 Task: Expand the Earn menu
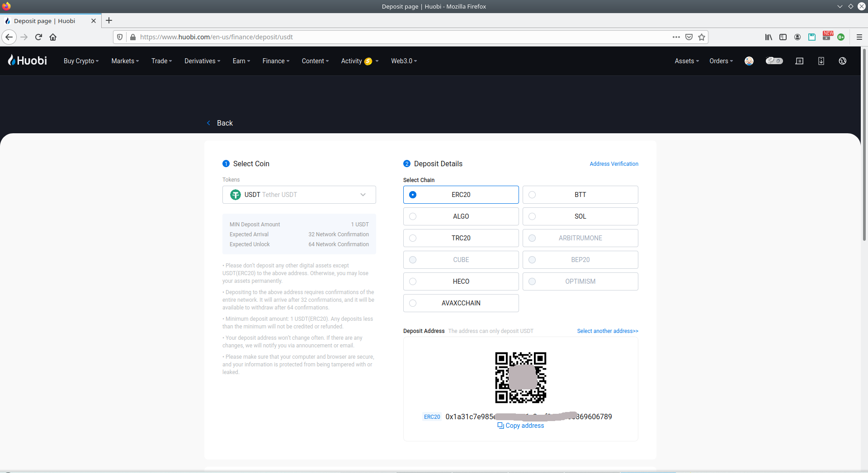(241, 61)
